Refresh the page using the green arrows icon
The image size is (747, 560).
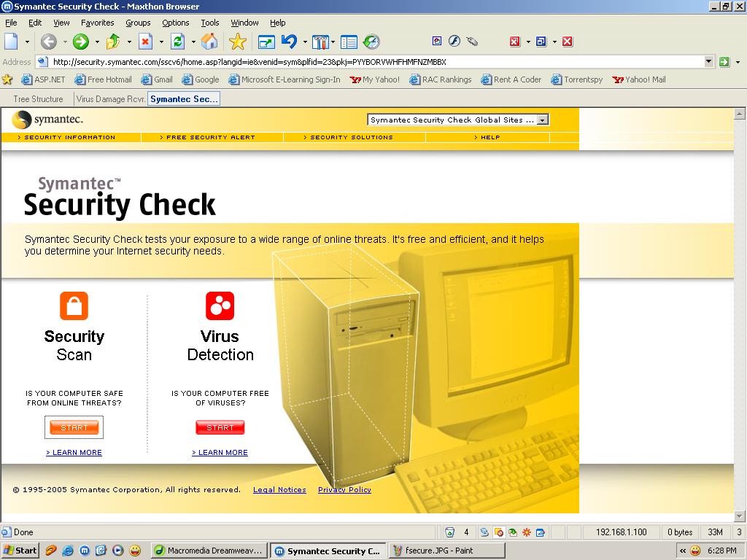point(178,42)
